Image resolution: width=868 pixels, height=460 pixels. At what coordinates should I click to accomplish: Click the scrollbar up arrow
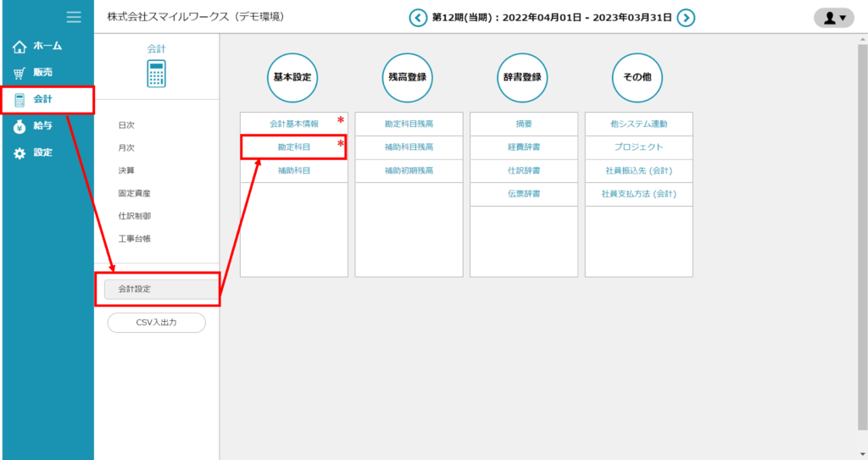(862, 39)
